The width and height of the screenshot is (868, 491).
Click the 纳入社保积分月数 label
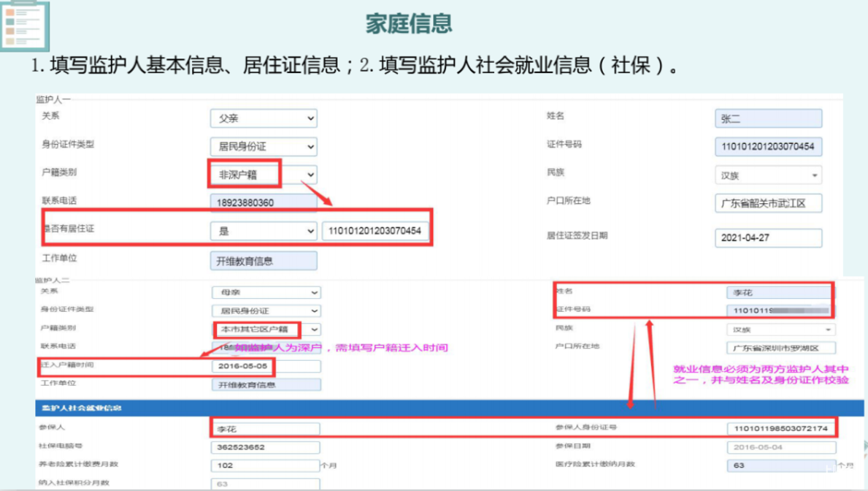[74, 483]
